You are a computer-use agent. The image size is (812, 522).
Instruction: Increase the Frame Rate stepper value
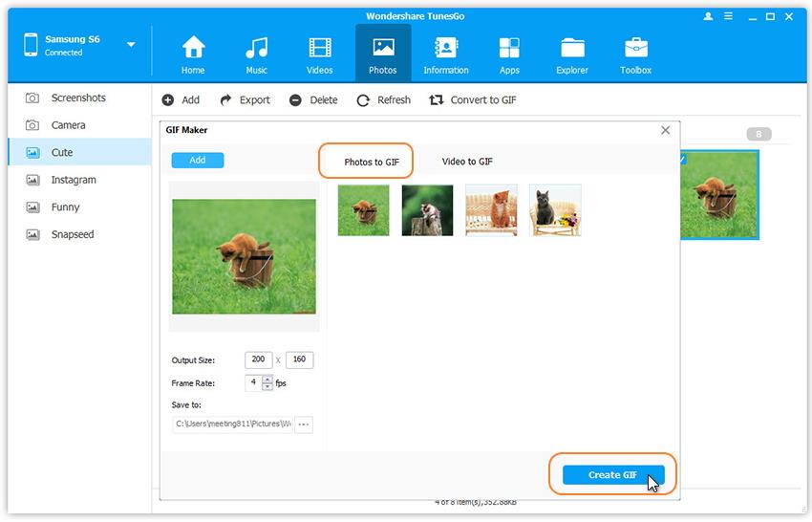[267, 380]
